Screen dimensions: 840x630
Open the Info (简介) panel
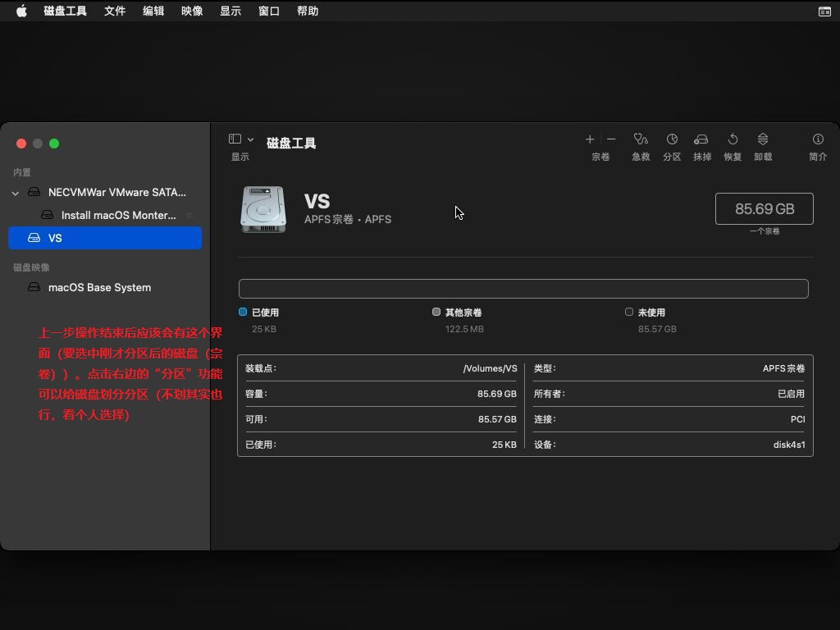pos(818,139)
